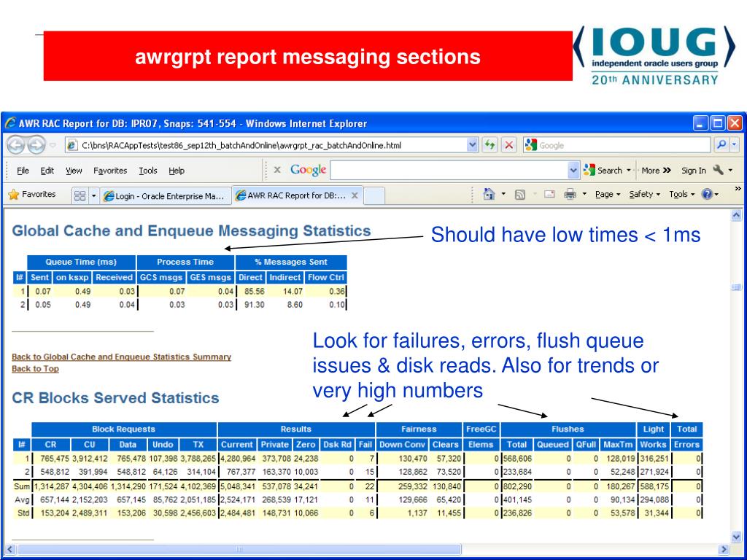Open the Safety menu dropdown
The width and height of the screenshot is (747, 560).
pyautogui.click(x=644, y=194)
